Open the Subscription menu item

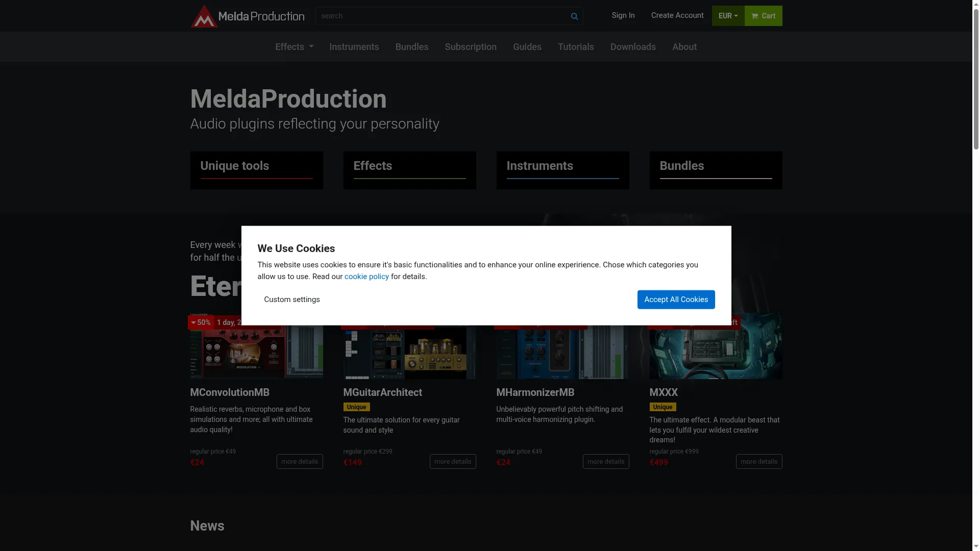(470, 47)
